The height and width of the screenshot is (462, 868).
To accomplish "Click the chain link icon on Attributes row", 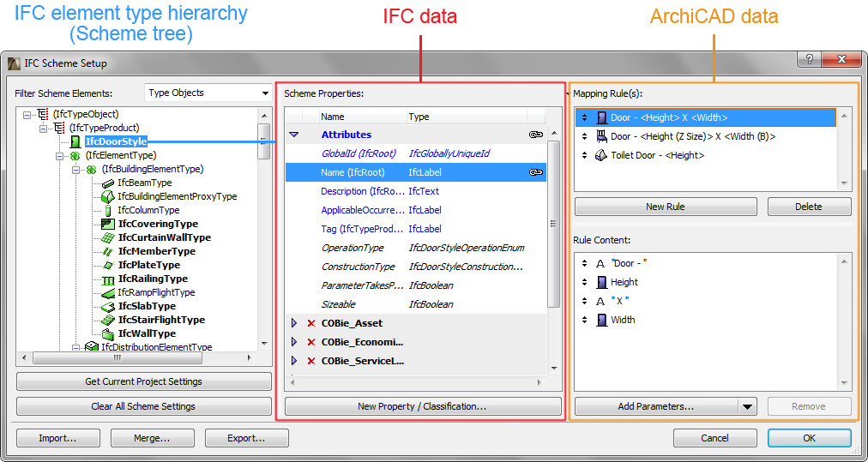I will tap(536, 135).
